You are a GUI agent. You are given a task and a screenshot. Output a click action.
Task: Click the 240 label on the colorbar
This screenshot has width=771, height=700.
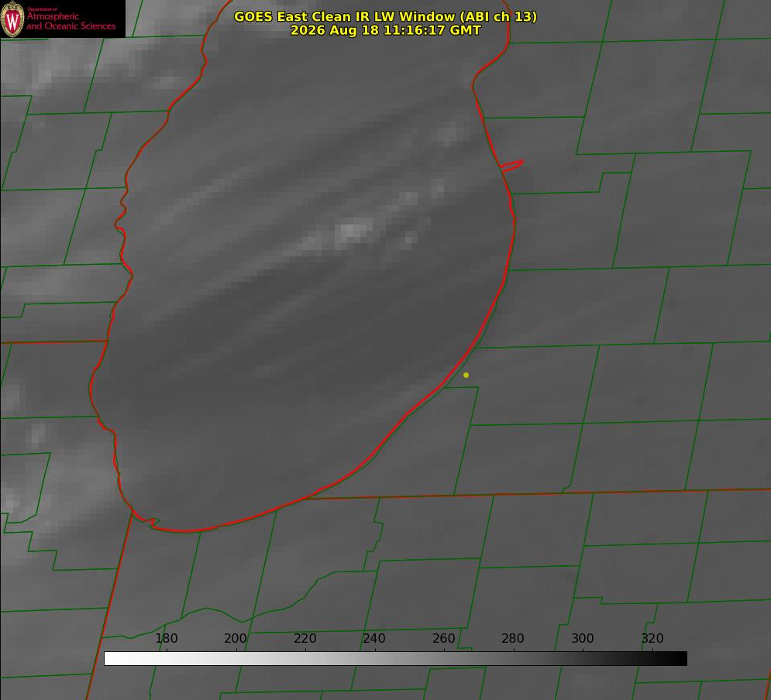[374, 638]
